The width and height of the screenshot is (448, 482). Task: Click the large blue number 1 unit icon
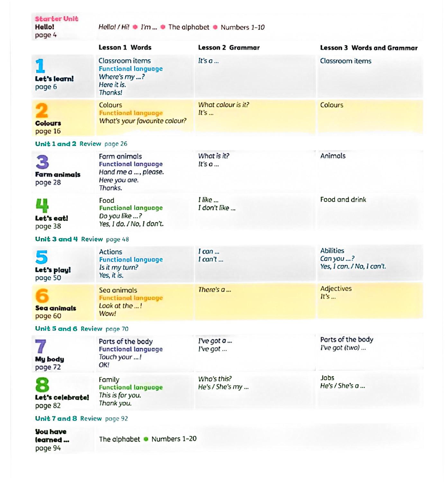40,66
